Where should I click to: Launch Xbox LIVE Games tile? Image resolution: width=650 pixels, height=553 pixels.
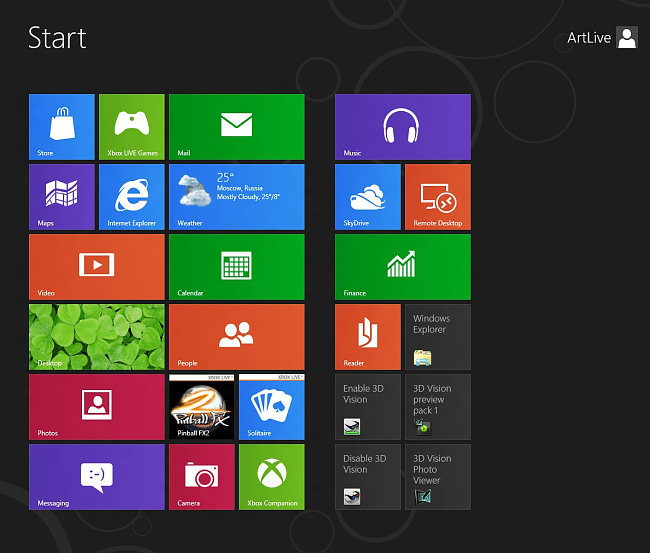point(132,127)
